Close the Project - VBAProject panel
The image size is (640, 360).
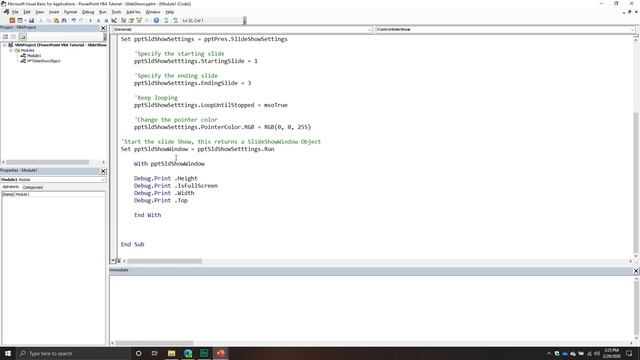(x=103, y=28)
